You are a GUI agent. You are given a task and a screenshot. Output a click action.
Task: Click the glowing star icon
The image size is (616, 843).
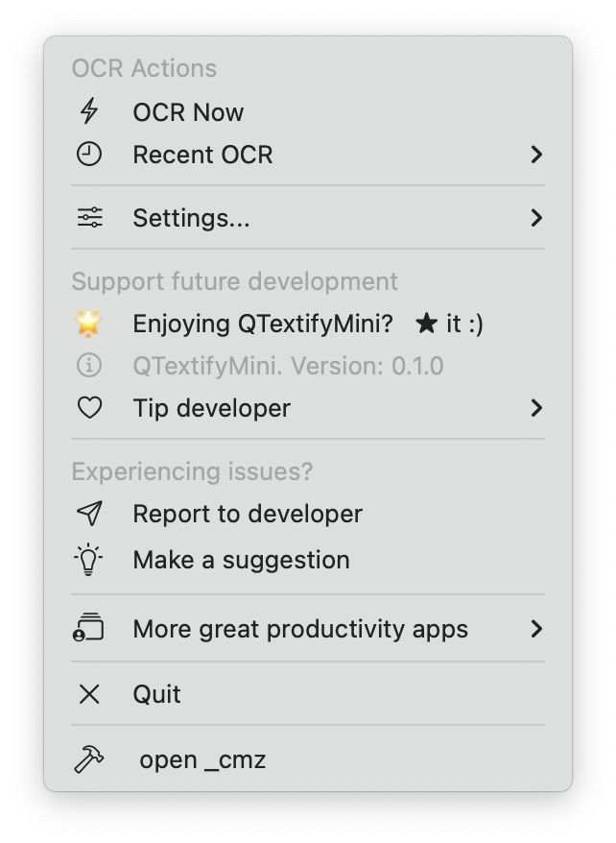pyautogui.click(x=89, y=324)
